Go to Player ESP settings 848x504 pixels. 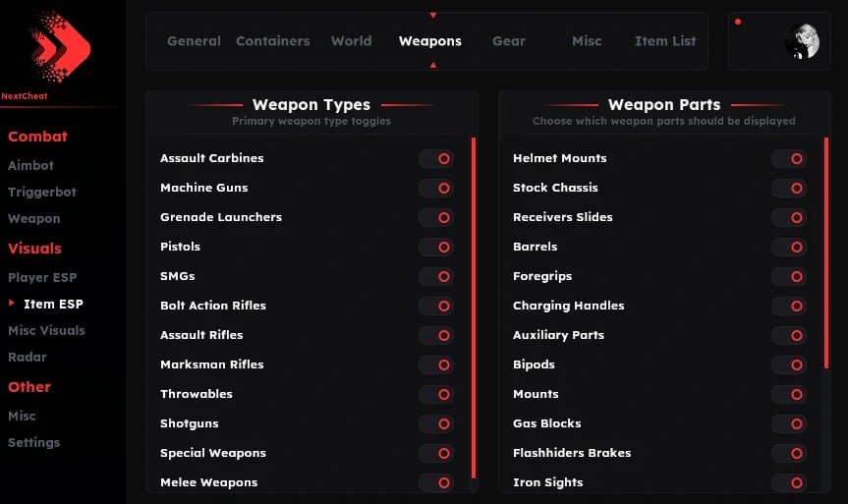[x=42, y=278]
